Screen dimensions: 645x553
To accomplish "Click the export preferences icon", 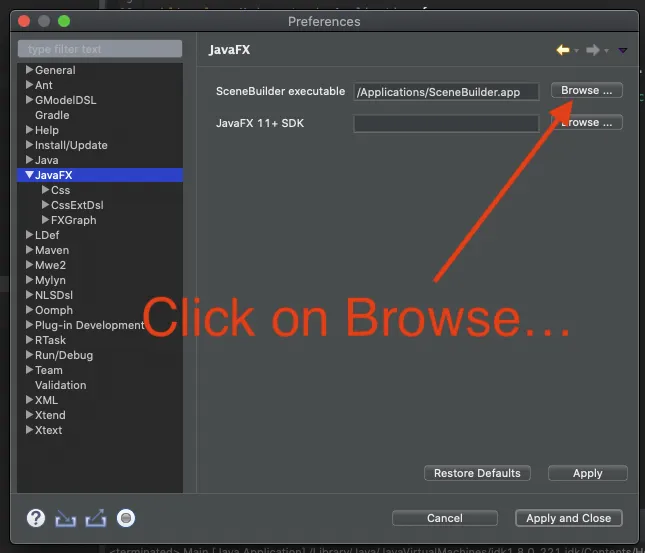I will point(96,518).
